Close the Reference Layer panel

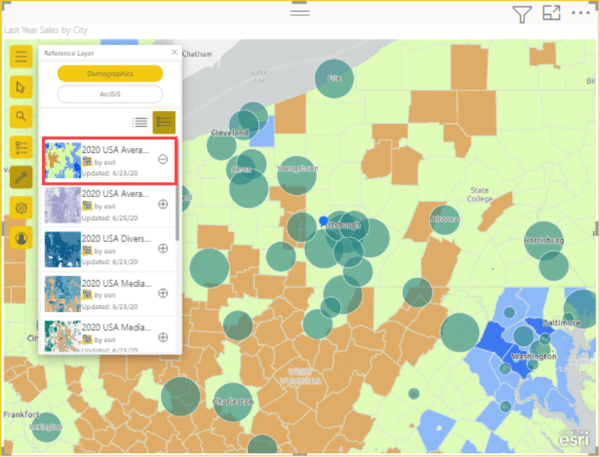click(175, 52)
